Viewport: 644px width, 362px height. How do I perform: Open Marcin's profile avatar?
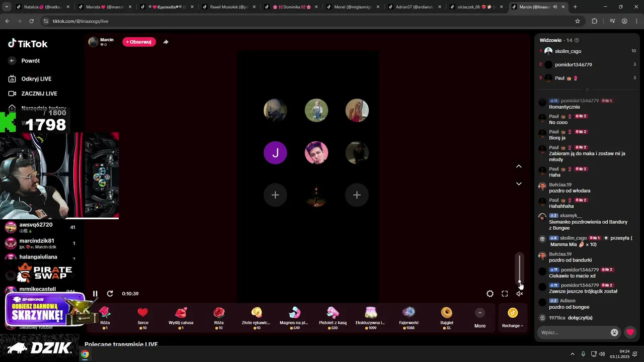pos(93,42)
